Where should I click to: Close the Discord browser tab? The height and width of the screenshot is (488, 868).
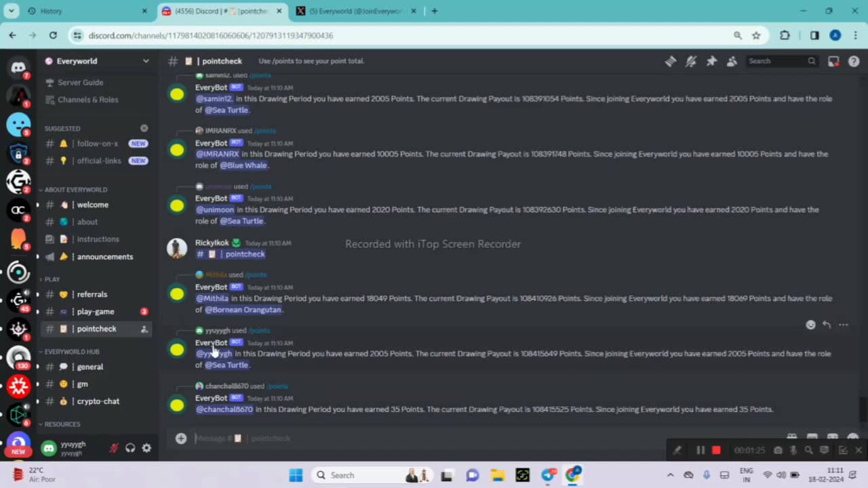point(279,11)
